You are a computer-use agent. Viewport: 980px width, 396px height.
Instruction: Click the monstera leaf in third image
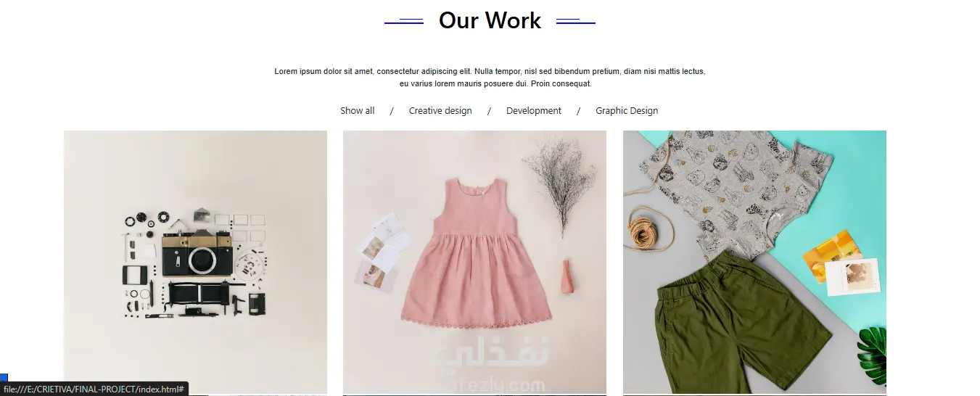872,353
